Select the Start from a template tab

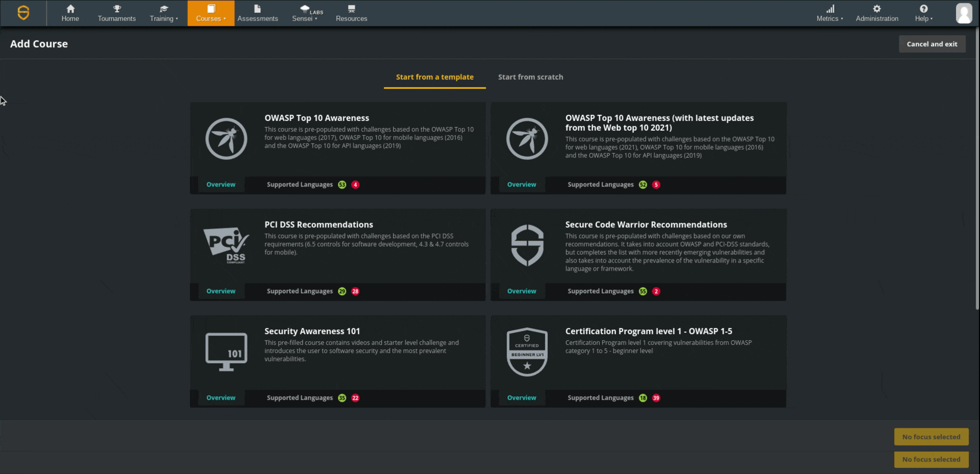tap(434, 77)
